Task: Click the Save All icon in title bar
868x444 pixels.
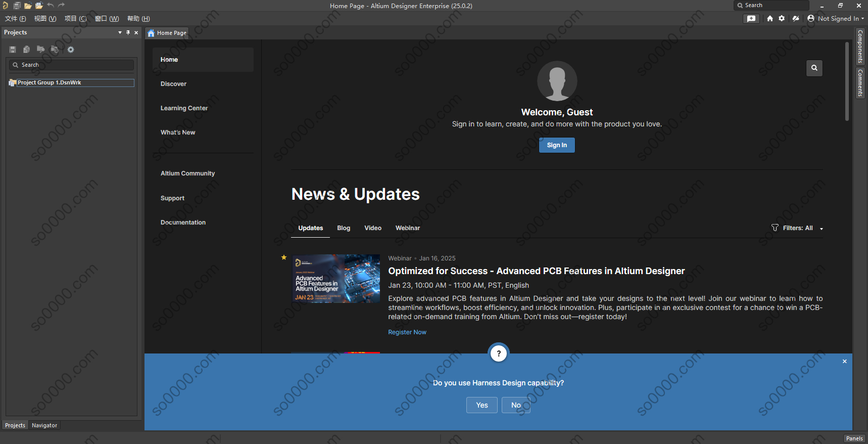Action: pos(17,6)
